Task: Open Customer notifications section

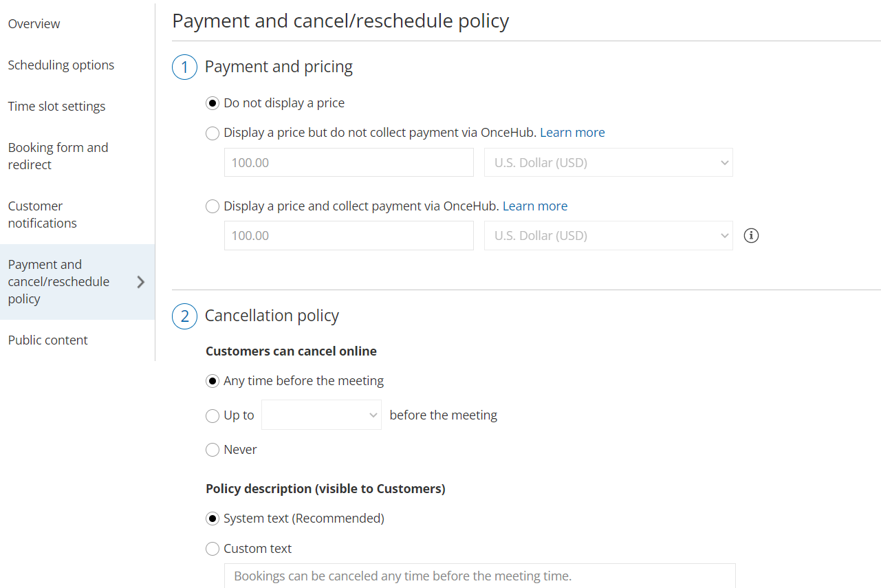Action: coord(43,215)
